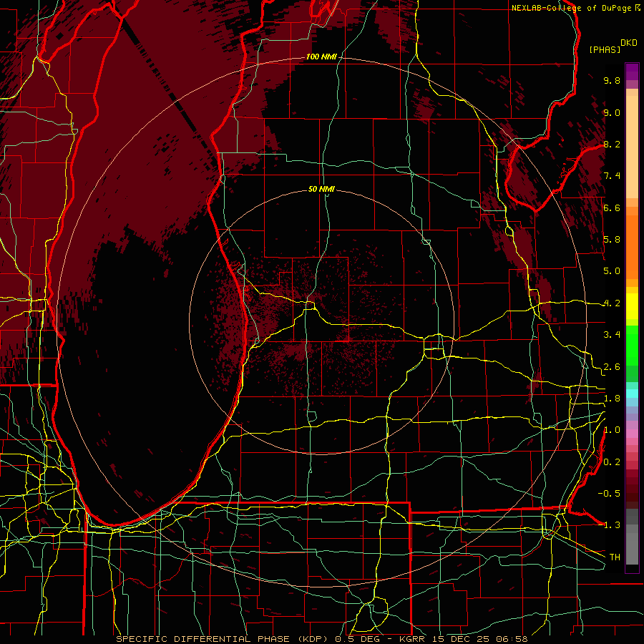Click the 0.2 scale value

point(612,462)
